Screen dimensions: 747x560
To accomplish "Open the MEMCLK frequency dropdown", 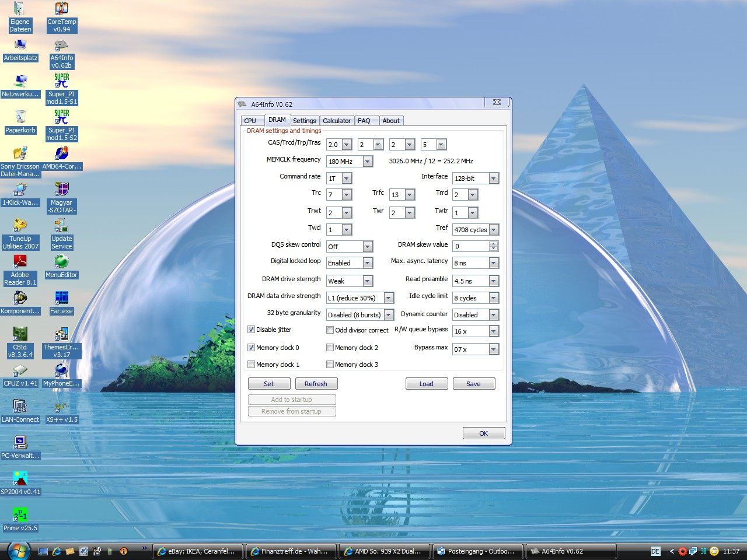I will click(x=368, y=162).
